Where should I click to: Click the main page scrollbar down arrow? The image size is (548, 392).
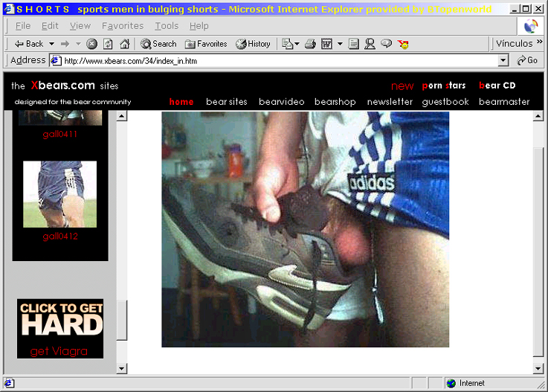coord(539,367)
